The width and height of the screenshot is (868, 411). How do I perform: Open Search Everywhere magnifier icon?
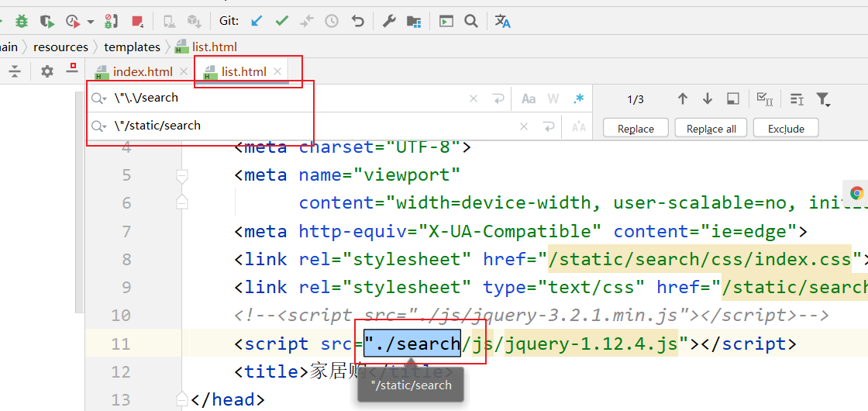pyautogui.click(x=470, y=21)
